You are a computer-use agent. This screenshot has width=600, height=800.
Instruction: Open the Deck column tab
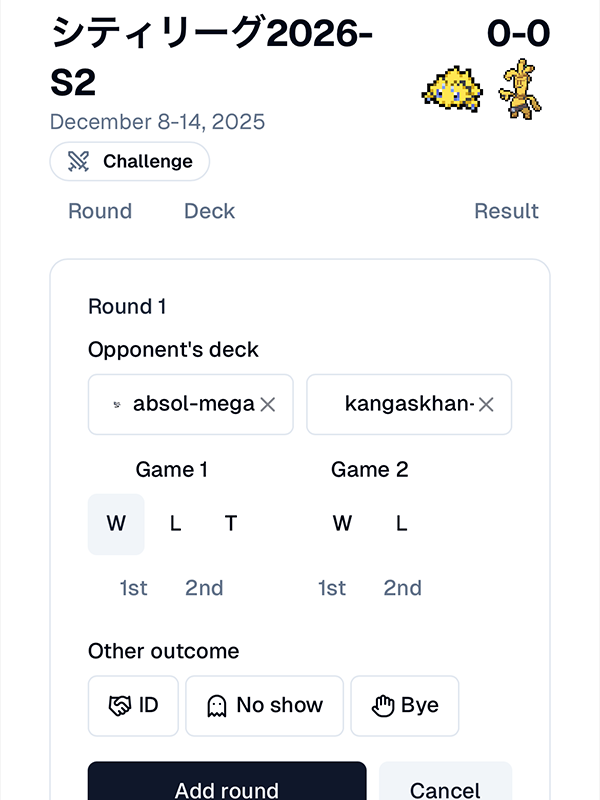point(209,211)
